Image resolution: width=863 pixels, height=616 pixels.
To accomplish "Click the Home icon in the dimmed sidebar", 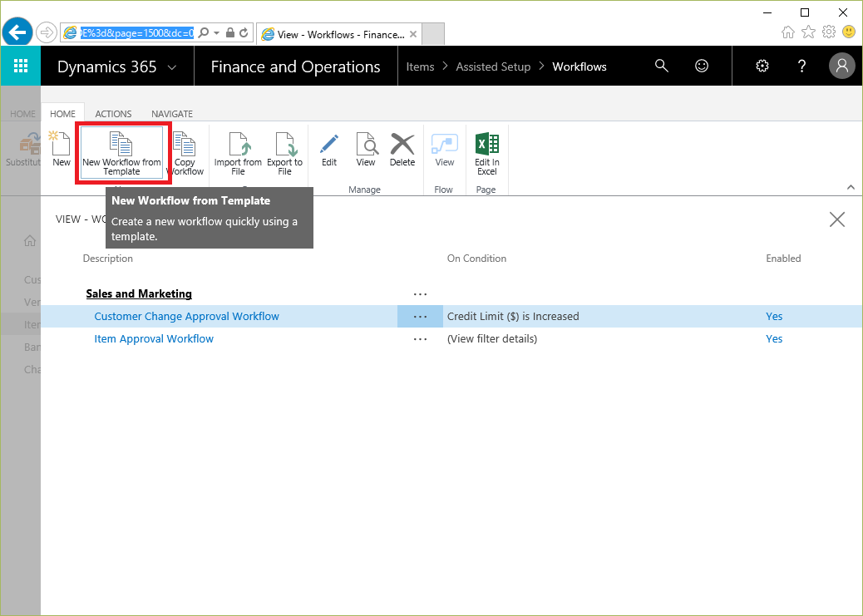I will tap(30, 240).
